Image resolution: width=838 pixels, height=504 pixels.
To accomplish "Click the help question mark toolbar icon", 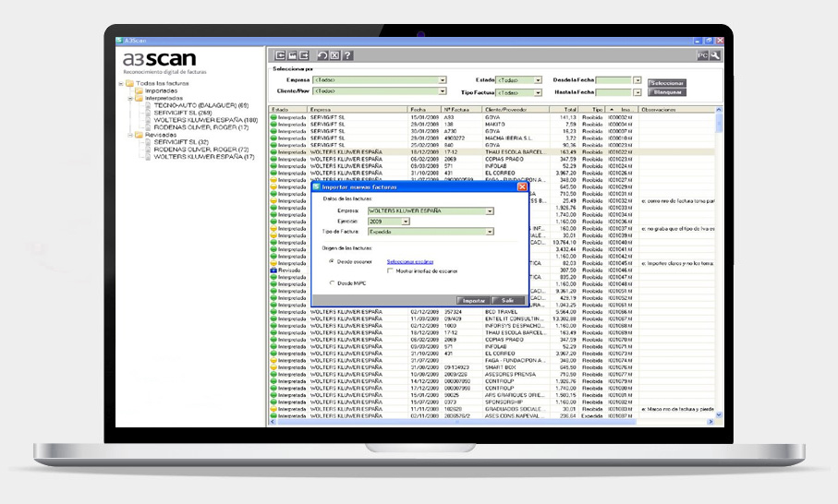I will 348,55.
